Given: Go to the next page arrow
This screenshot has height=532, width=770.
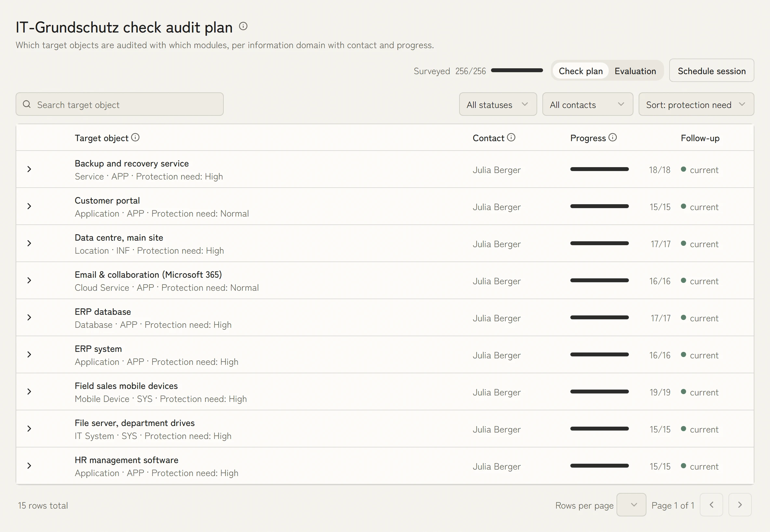Looking at the screenshot, I should [740, 505].
